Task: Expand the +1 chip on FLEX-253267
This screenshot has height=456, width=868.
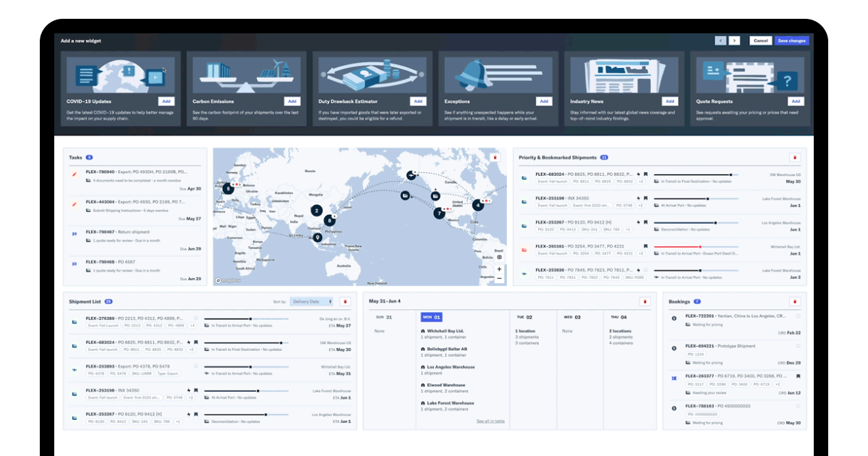Action: [x=178, y=422]
